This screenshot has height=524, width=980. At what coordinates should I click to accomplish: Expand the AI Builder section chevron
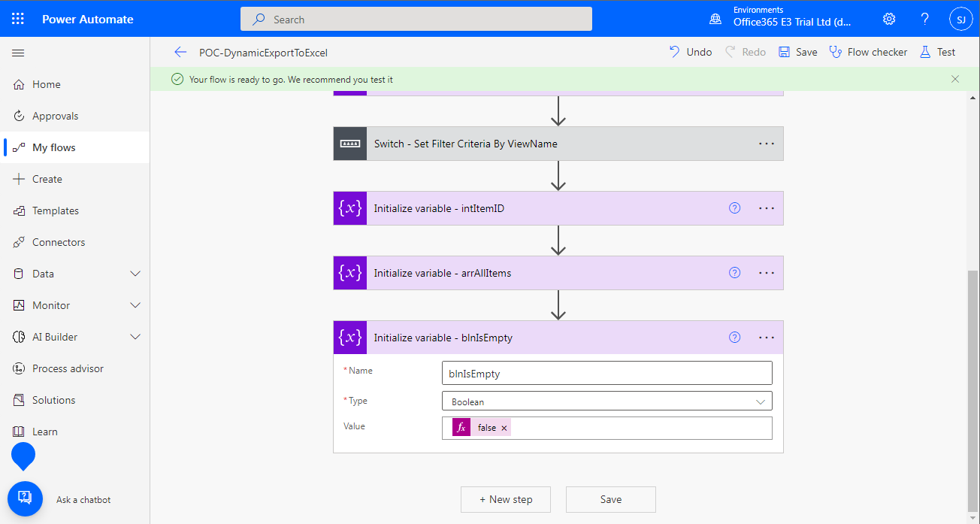point(136,337)
